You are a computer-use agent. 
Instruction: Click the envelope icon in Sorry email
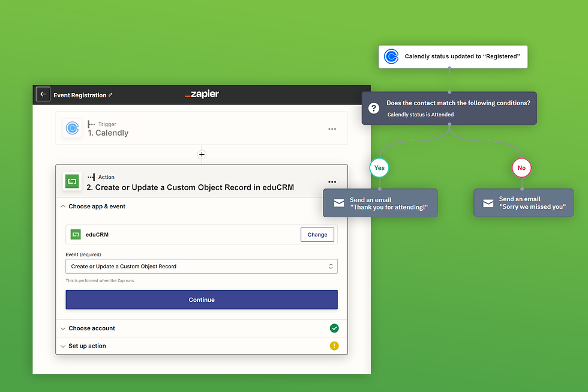coord(488,203)
